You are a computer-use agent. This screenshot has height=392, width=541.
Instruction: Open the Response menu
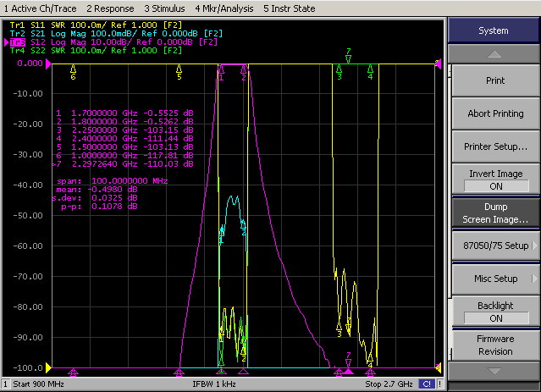coord(110,8)
